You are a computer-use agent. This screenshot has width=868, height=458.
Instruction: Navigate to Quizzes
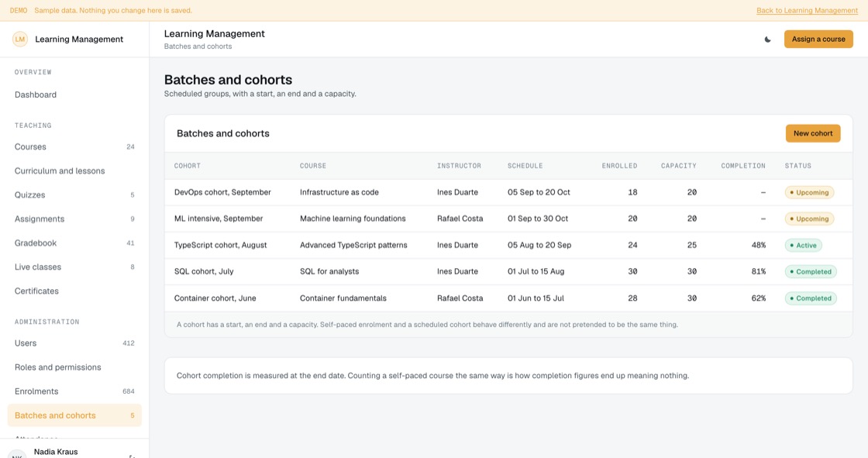74,195
